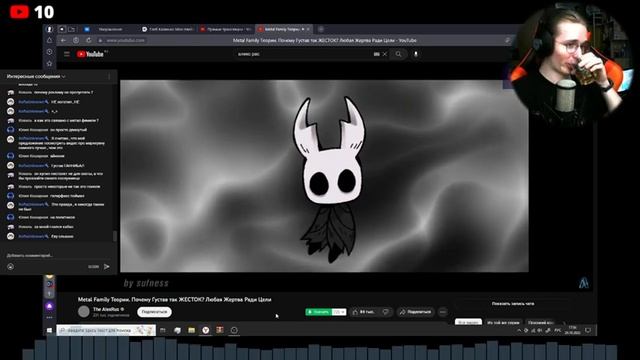Click the video title below the player
Image resolution: width=640 pixels, height=360 pixels.
pos(174,300)
